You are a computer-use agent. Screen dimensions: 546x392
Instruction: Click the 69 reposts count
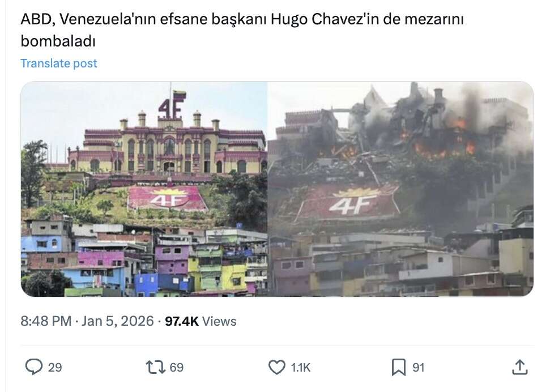[177, 368]
